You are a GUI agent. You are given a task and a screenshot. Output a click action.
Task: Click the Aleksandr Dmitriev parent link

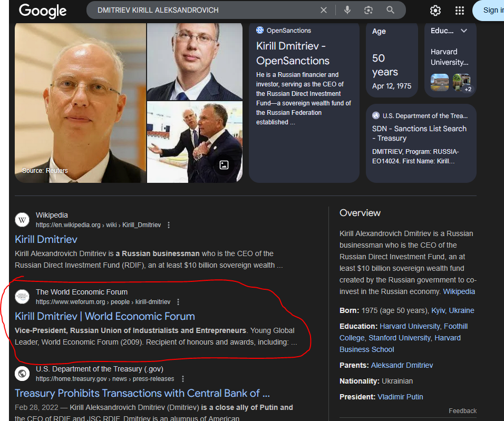point(402,365)
